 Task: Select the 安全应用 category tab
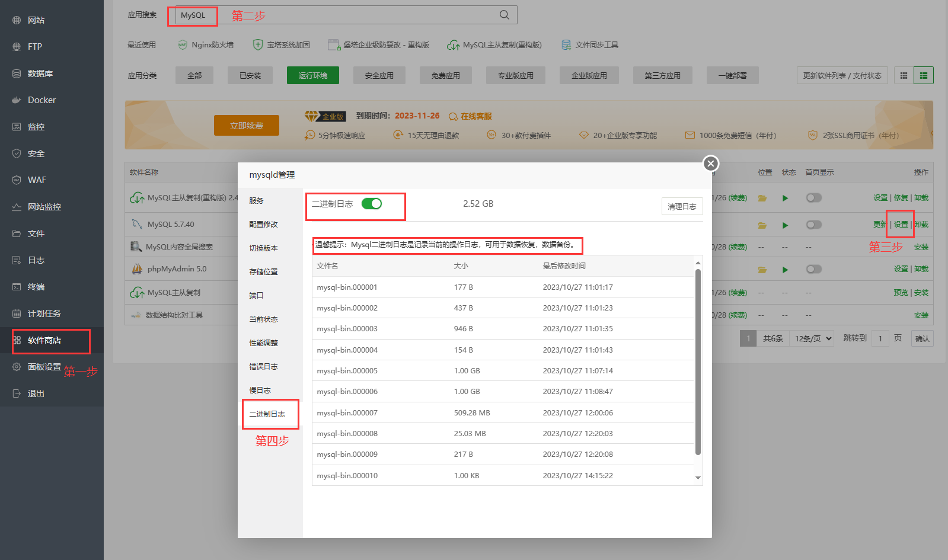pyautogui.click(x=379, y=75)
